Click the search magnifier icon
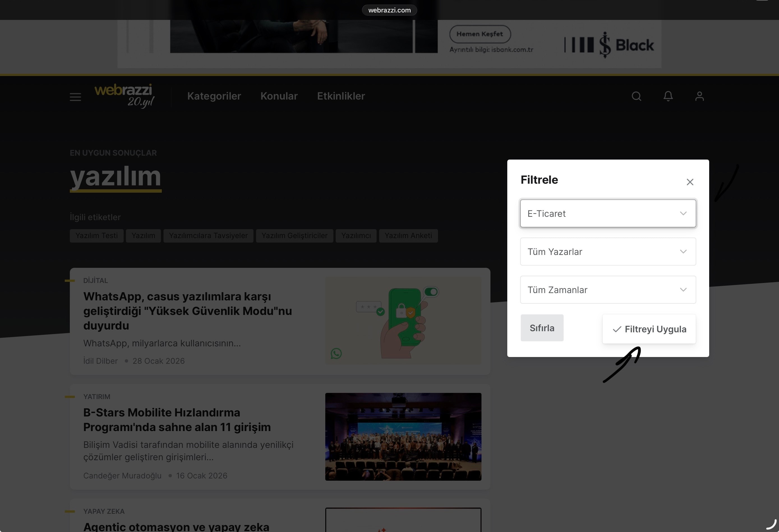This screenshot has width=779, height=532. (636, 96)
